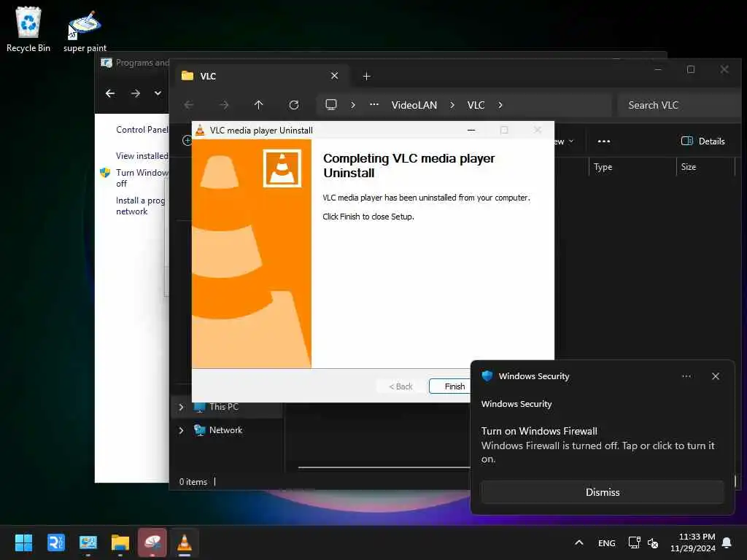
Task: Click File Explorer back arrow
Action: 189,105
